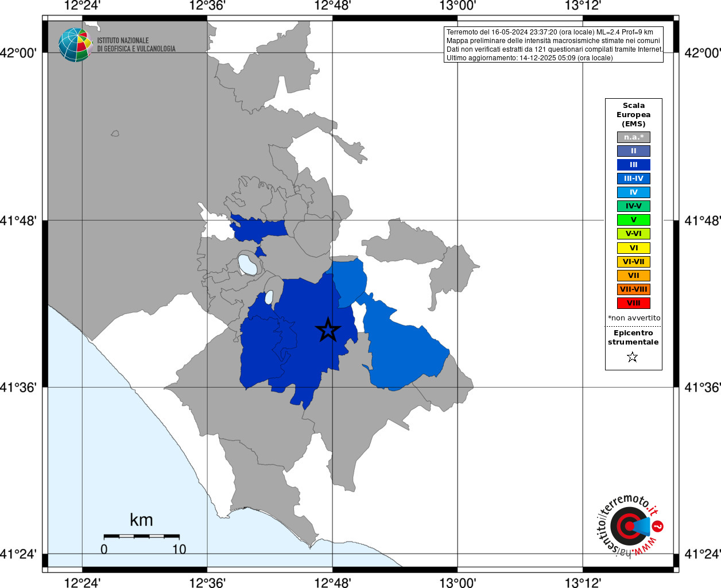Click the left axis label 42°00'
Image resolution: width=721 pixels, height=588 pixels.
click(x=18, y=53)
